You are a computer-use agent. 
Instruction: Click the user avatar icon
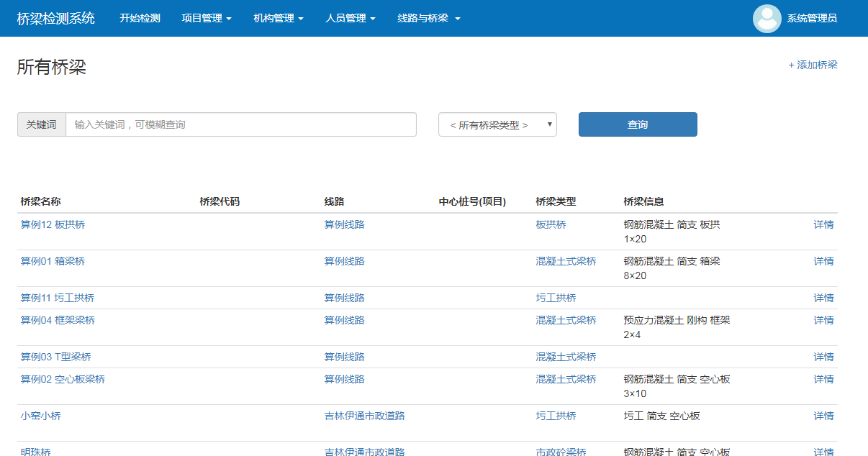tap(767, 19)
